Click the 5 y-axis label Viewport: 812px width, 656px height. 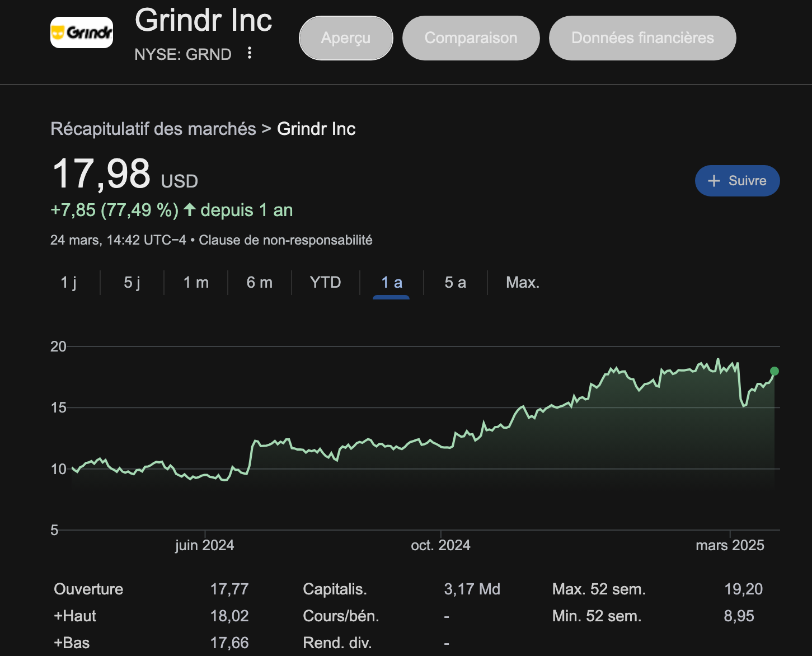(54, 530)
